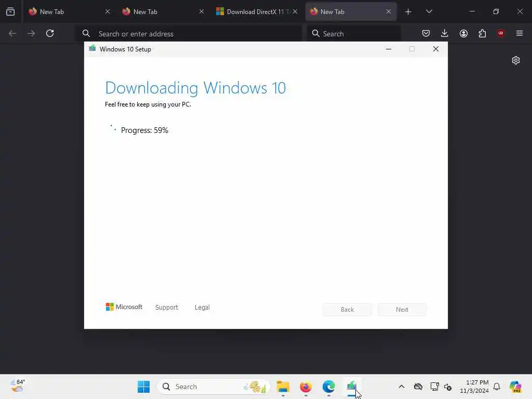The width and height of the screenshot is (532, 399).
Task: Open Firefox application hamburger menu
Action: 520,33
